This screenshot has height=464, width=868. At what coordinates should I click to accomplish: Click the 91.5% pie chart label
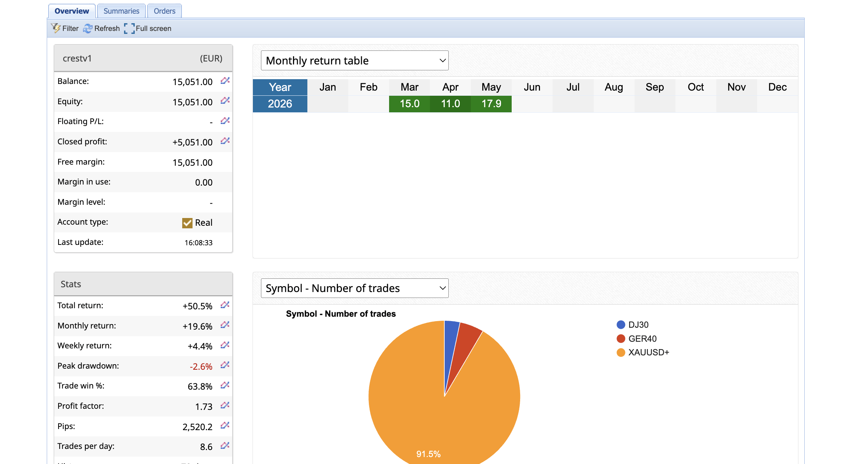pyautogui.click(x=428, y=454)
